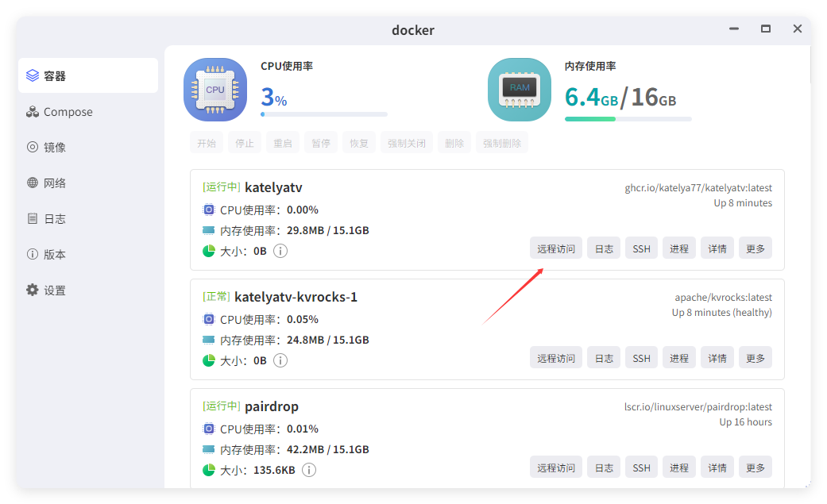Screen dimensions: 827x504
Task: Open 更多 menu for katelyatv-kvrocks-1
Action: click(x=755, y=357)
